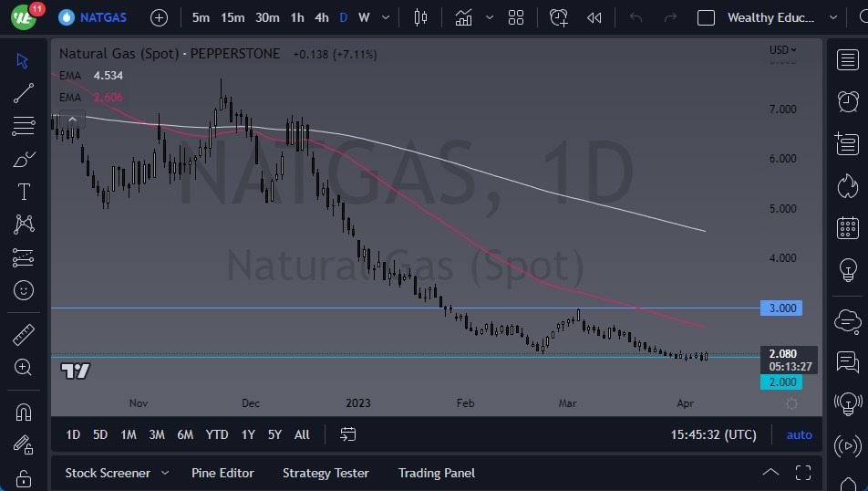Open the layout templates grid

[x=516, y=17]
